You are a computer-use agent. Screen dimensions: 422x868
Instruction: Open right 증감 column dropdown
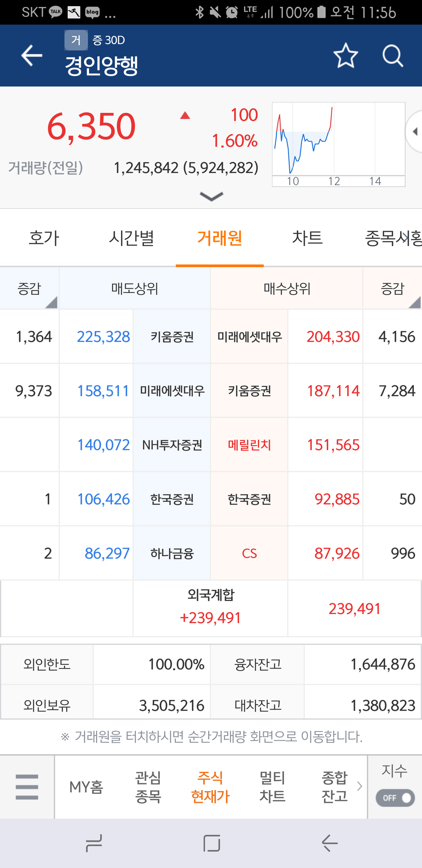392,288
